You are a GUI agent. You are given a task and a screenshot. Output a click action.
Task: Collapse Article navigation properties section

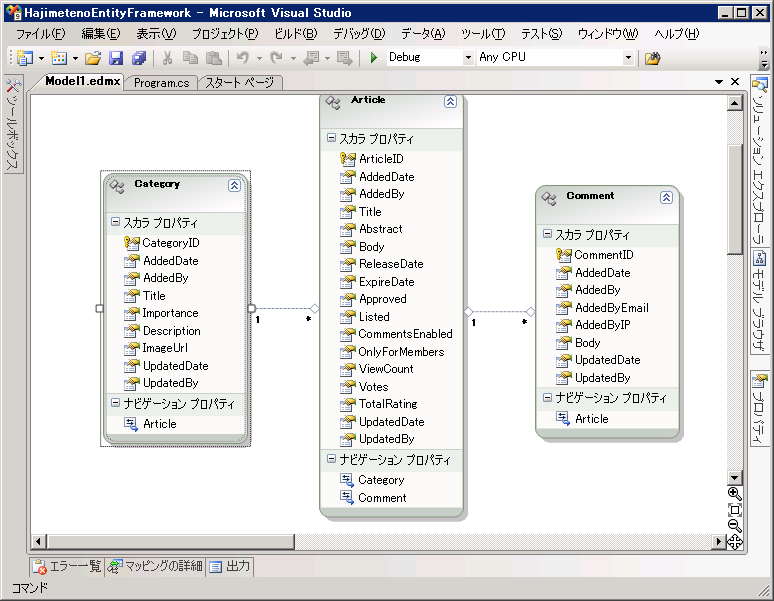click(331, 458)
